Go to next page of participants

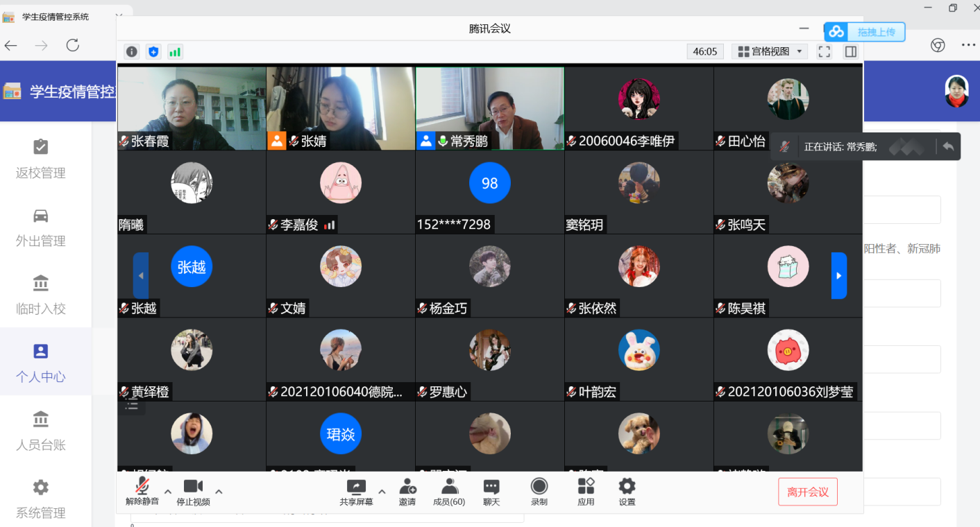(x=838, y=275)
